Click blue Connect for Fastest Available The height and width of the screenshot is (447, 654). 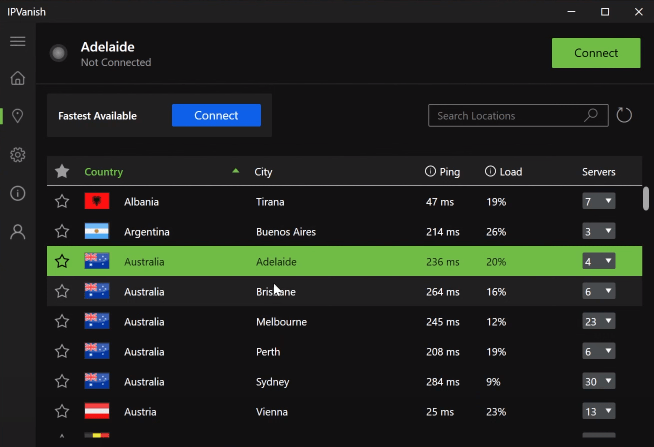216,116
